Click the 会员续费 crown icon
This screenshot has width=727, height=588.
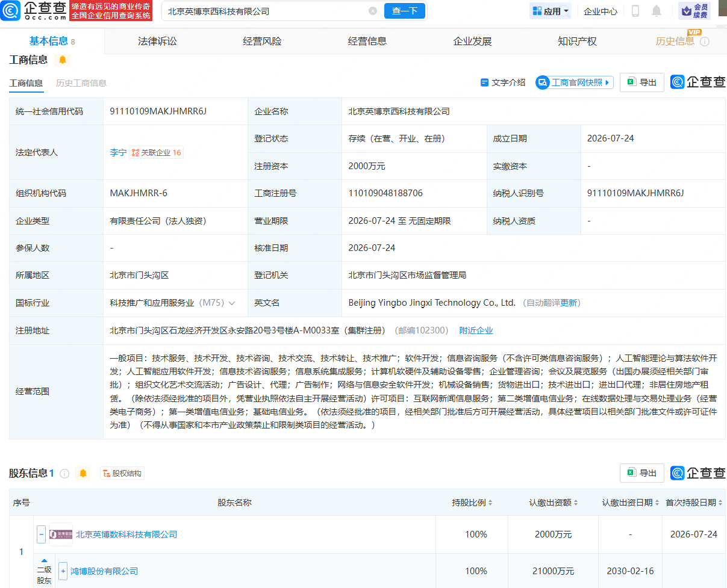click(x=694, y=11)
